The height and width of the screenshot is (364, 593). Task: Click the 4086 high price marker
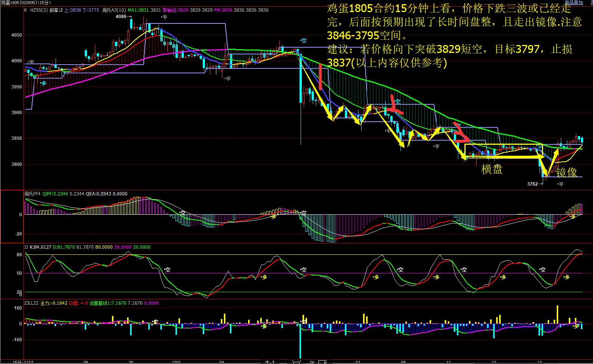[x=121, y=17]
